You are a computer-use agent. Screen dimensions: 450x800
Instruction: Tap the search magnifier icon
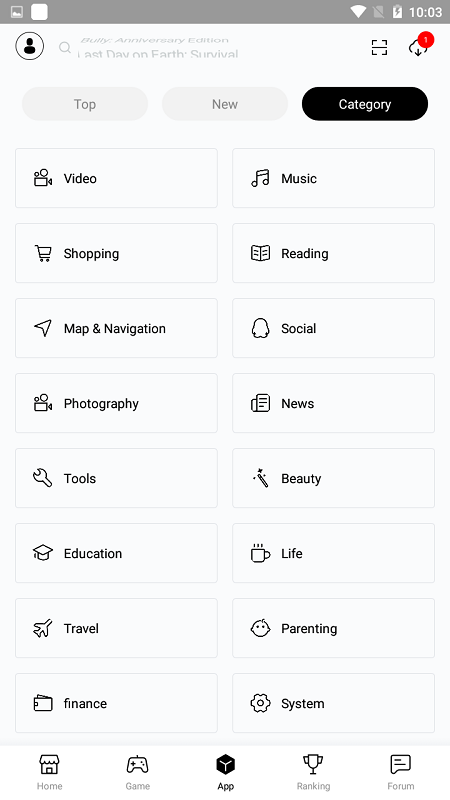pyautogui.click(x=65, y=47)
